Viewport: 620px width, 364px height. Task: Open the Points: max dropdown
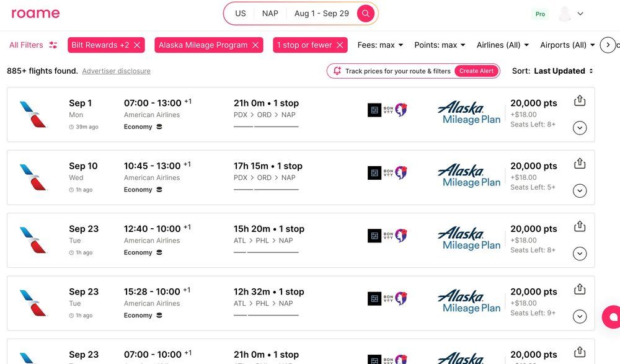coord(440,45)
